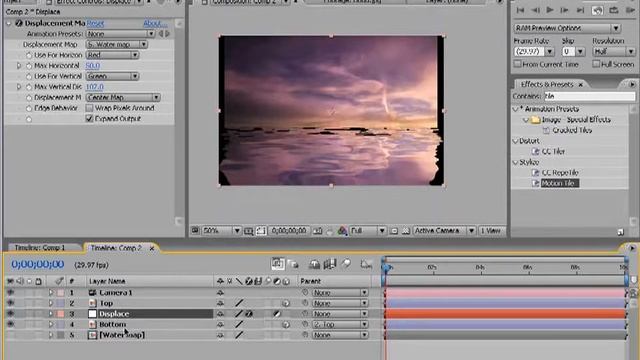Viewport: 640px width, 360px height.
Task: Open the About link of the effect
Action: point(155,23)
